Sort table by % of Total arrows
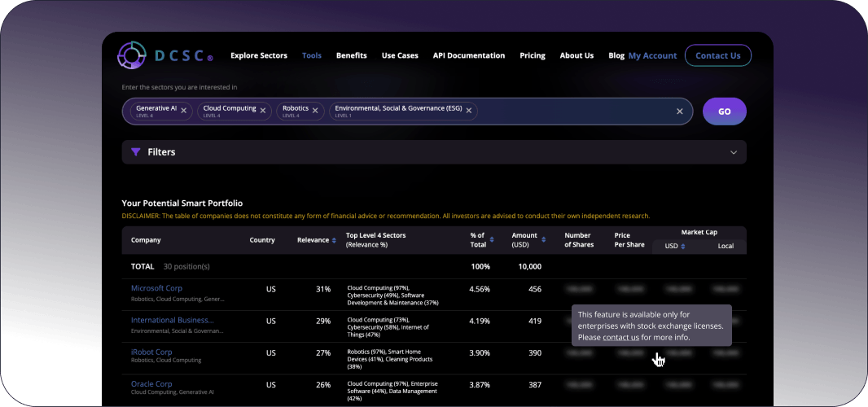868x407 pixels. pyautogui.click(x=492, y=240)
